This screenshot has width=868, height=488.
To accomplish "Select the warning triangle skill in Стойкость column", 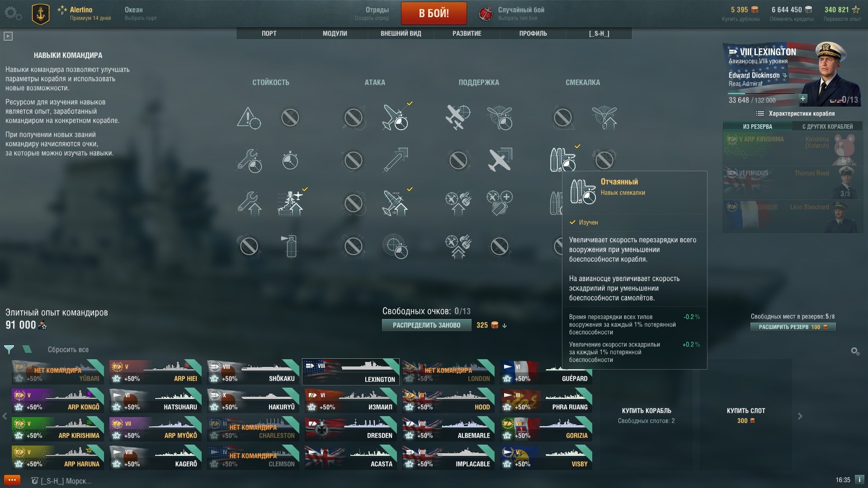I will tap(249, 118).
